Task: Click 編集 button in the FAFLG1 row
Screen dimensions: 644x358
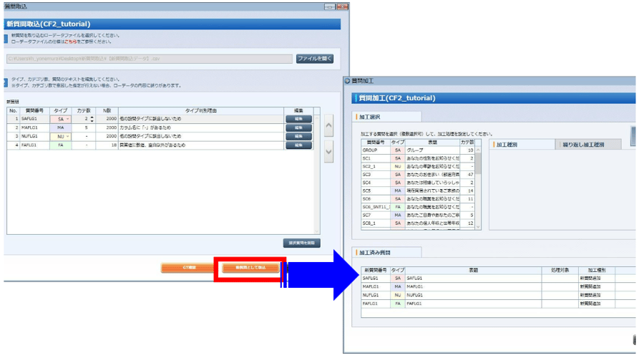Action: click(x=294, y=145)
